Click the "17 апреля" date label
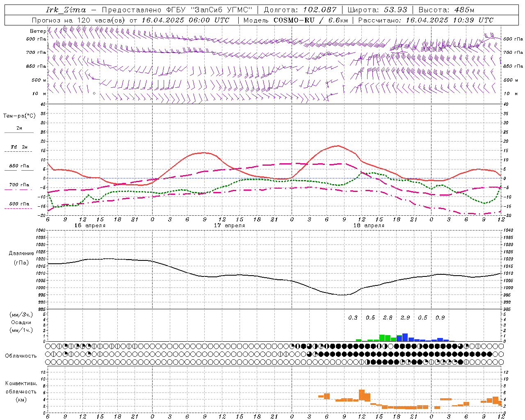Screen dimensions: 525x420 (x=229, y=225)
